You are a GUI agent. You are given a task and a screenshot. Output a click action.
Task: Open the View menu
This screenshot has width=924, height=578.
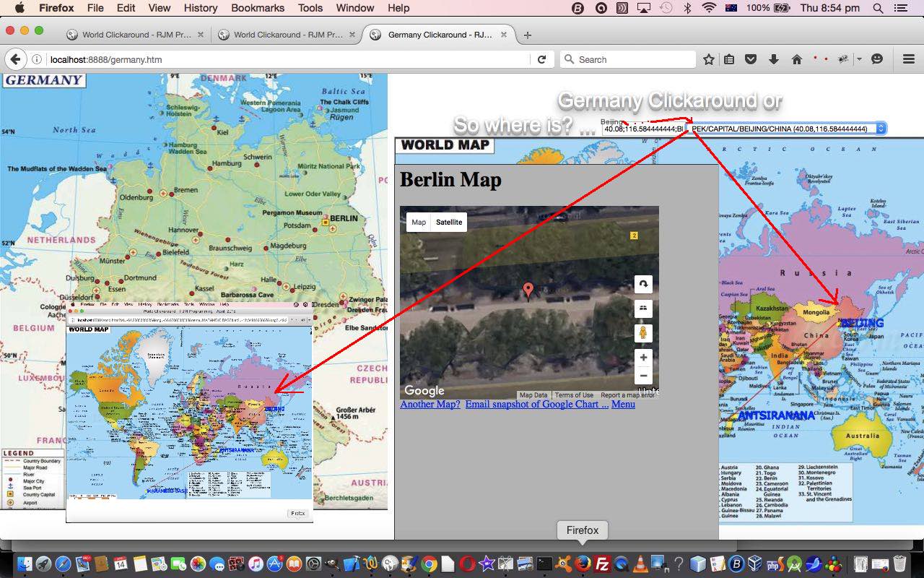click(159, 8)
